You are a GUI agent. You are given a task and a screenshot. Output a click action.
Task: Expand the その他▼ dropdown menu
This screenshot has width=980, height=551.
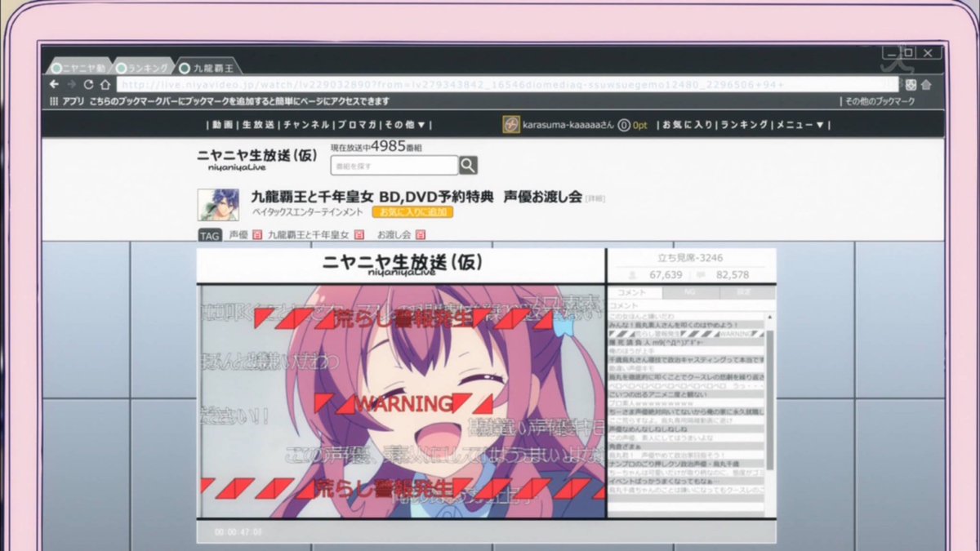(405, 125)
